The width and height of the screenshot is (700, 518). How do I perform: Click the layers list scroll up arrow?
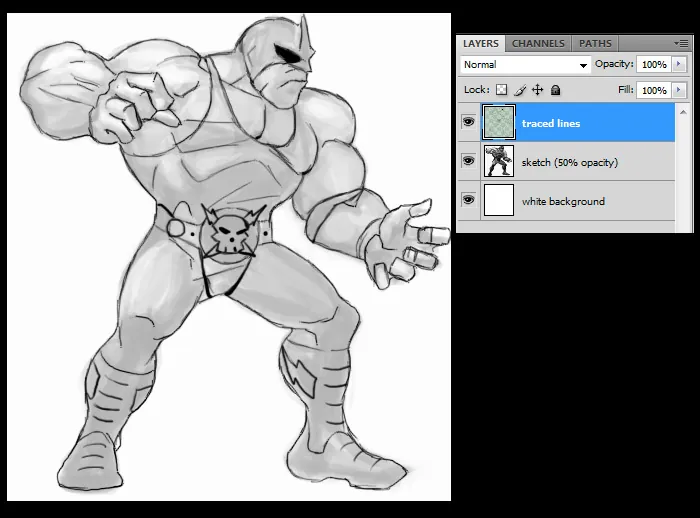point(683,112)
